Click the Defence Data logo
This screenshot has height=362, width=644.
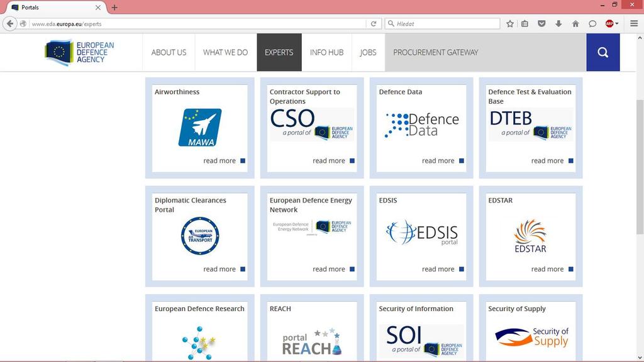pos(422,125)
